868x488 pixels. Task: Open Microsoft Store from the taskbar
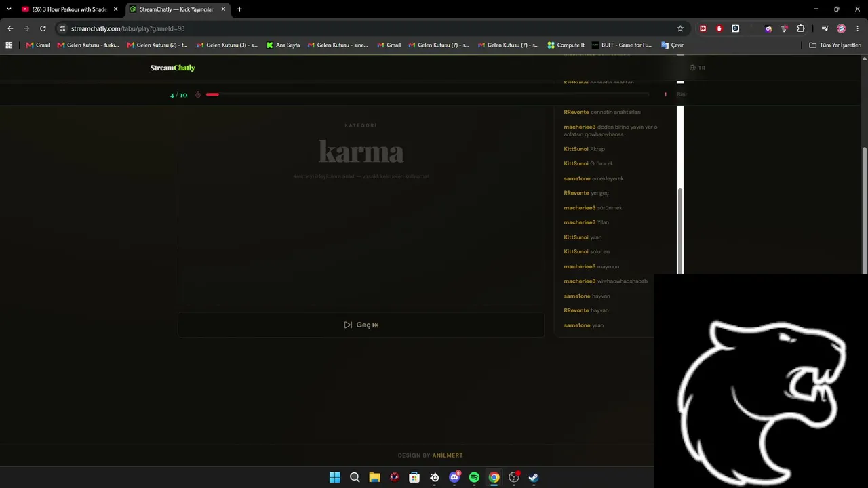(414, 477)
